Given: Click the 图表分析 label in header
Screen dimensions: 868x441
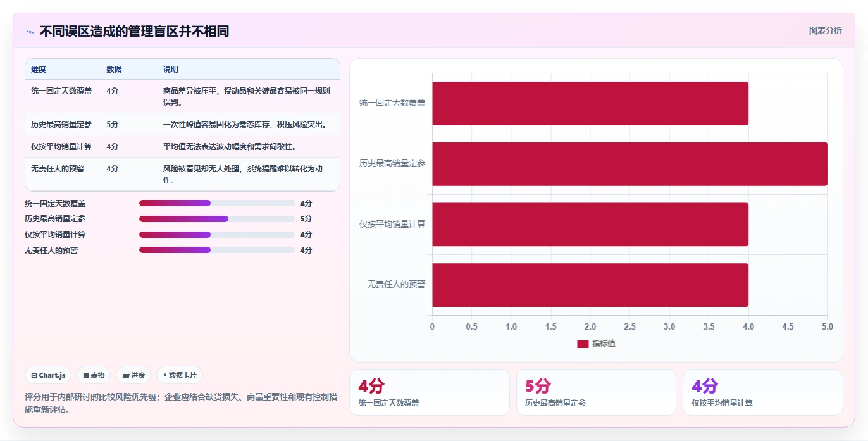Looking at the screenshot, I should pos(825,30).
